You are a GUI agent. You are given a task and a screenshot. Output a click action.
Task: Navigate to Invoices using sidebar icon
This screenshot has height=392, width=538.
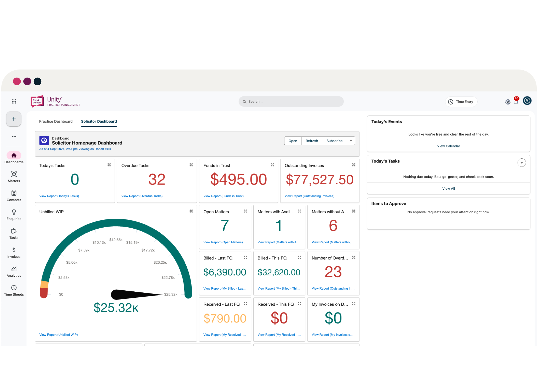[14, 252]
